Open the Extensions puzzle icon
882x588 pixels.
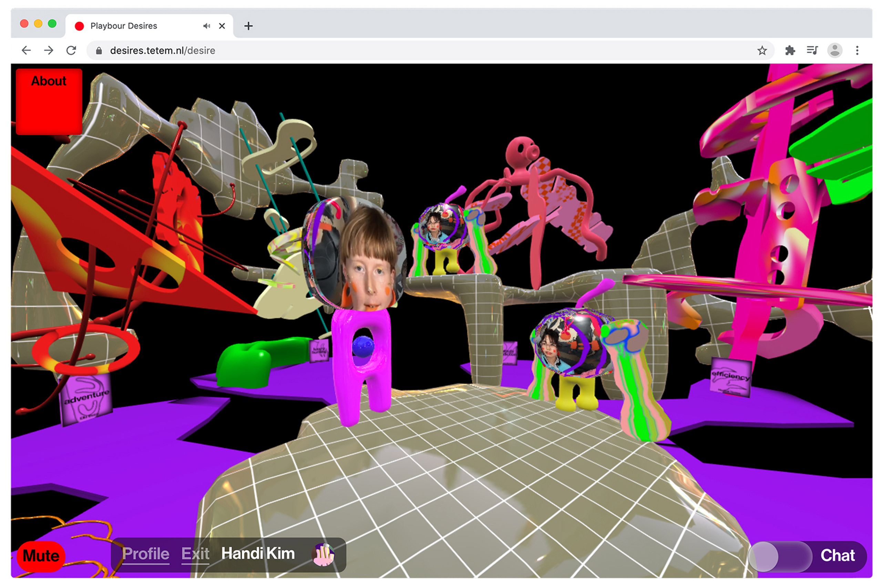click(790, 51)
